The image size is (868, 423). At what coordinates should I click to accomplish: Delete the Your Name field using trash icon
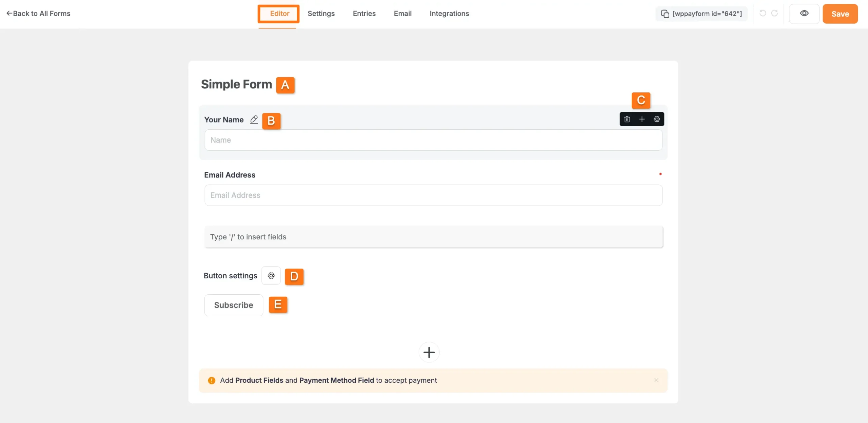(x=627, y=119)
